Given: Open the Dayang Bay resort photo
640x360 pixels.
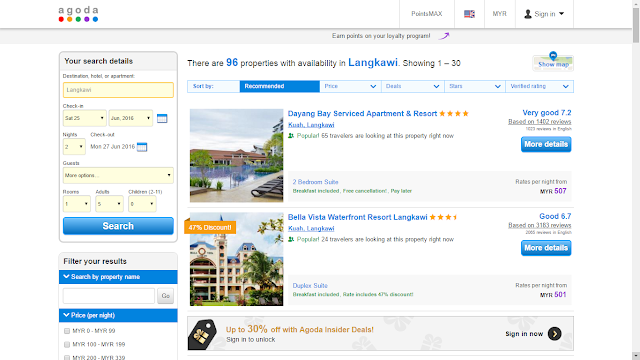Looking at the screenshot, I should 236,156.
